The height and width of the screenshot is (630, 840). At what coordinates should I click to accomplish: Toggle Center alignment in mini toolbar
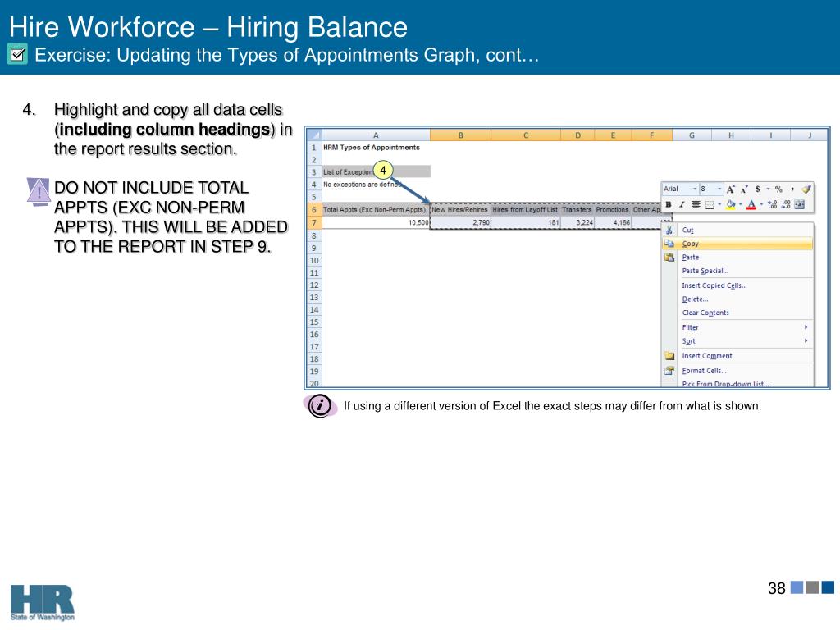click(696, 204)
